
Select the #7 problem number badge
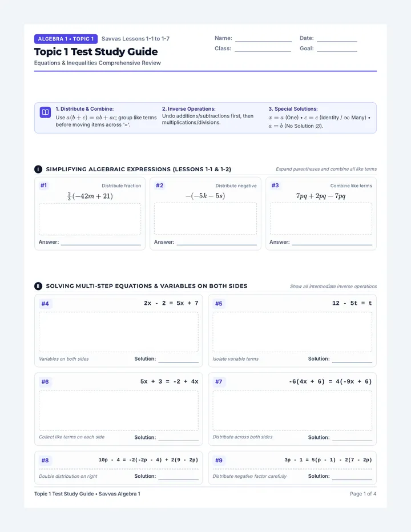point(219,382)
